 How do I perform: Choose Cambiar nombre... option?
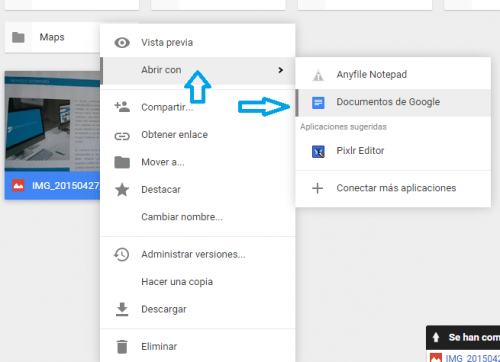(x=198, y=217)
